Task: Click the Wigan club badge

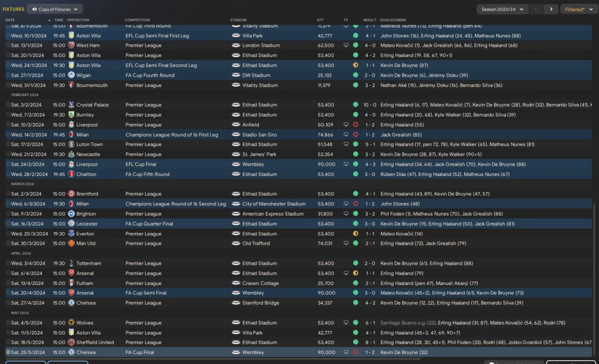Action: tap(71, 75)
